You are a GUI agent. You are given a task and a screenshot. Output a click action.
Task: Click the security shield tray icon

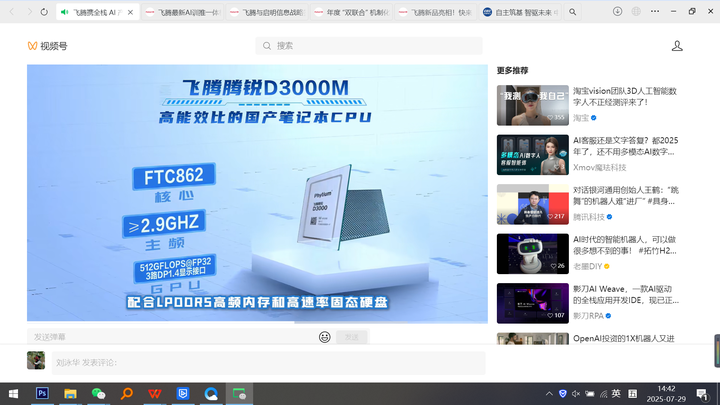pyautogui.click(x=562, y=394)
